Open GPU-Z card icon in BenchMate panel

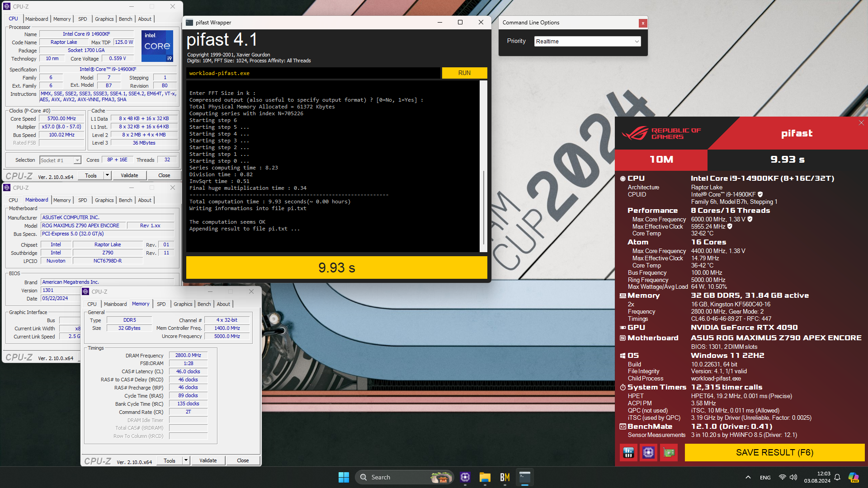coord(669,452)
